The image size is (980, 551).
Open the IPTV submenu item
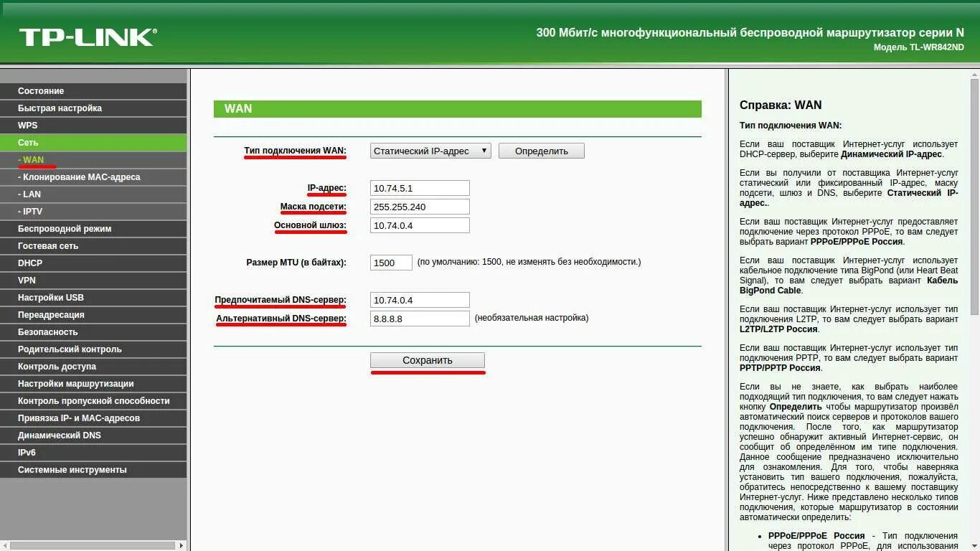pos(93,212)
